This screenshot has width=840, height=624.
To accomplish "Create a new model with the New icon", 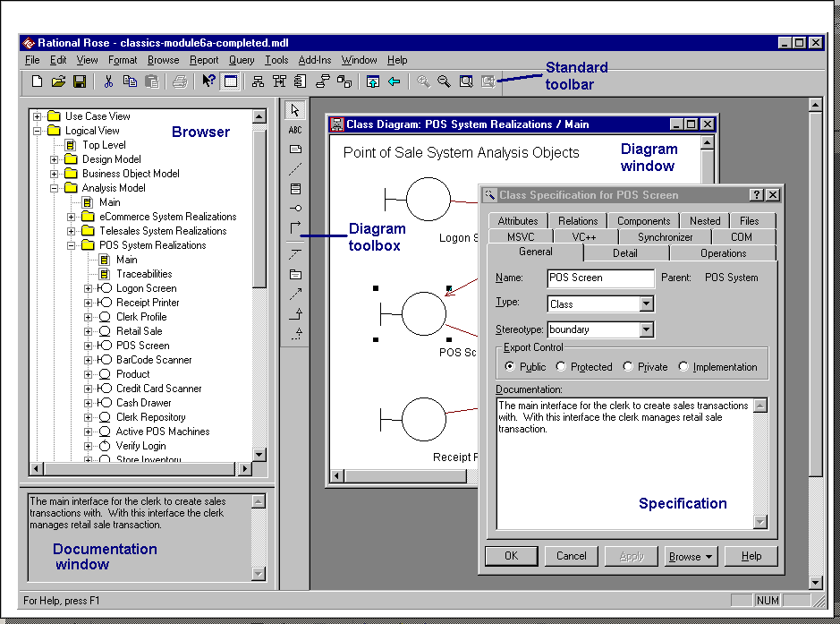I will (37, 81).
